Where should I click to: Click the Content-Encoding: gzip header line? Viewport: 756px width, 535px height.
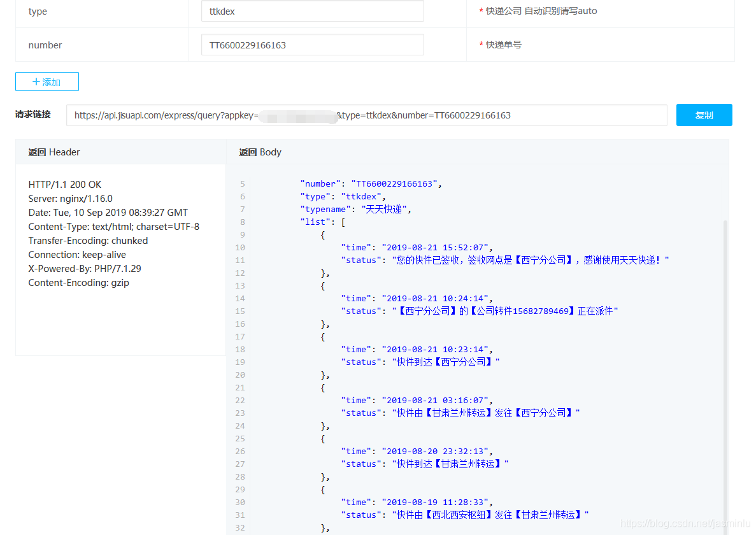pos(78,283)
